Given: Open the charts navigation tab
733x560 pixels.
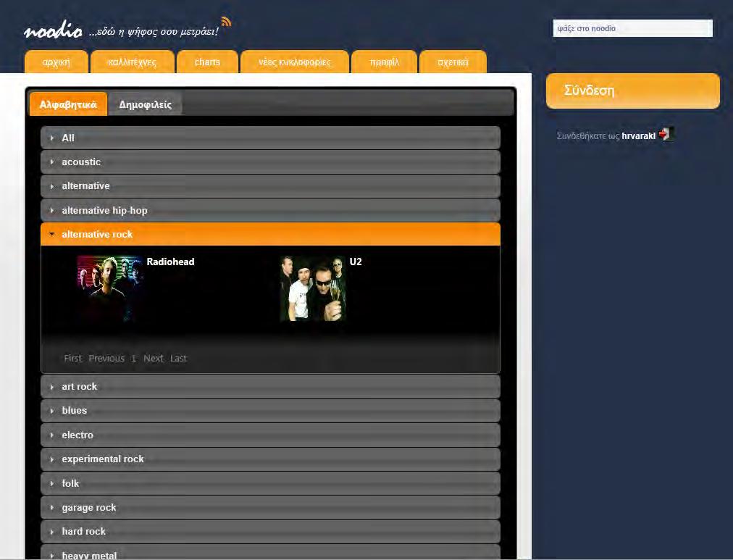Looking at the screenshot, I should click(x=207, y=62).
